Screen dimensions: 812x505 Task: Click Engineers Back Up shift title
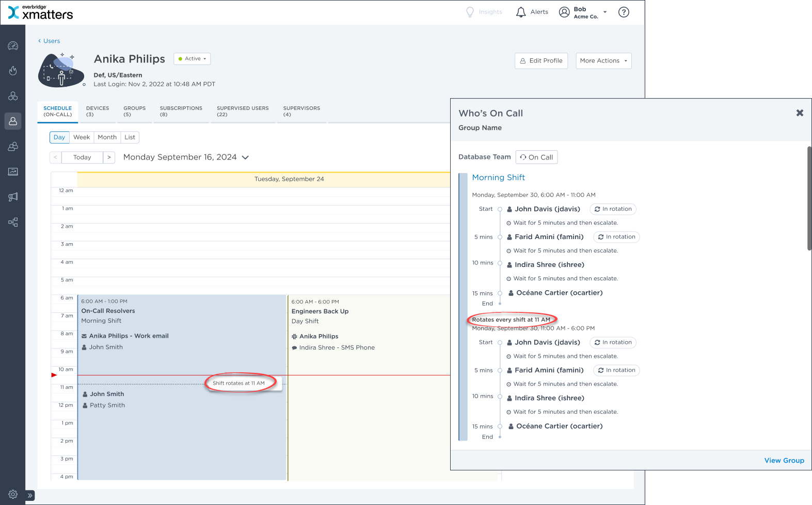320,311
